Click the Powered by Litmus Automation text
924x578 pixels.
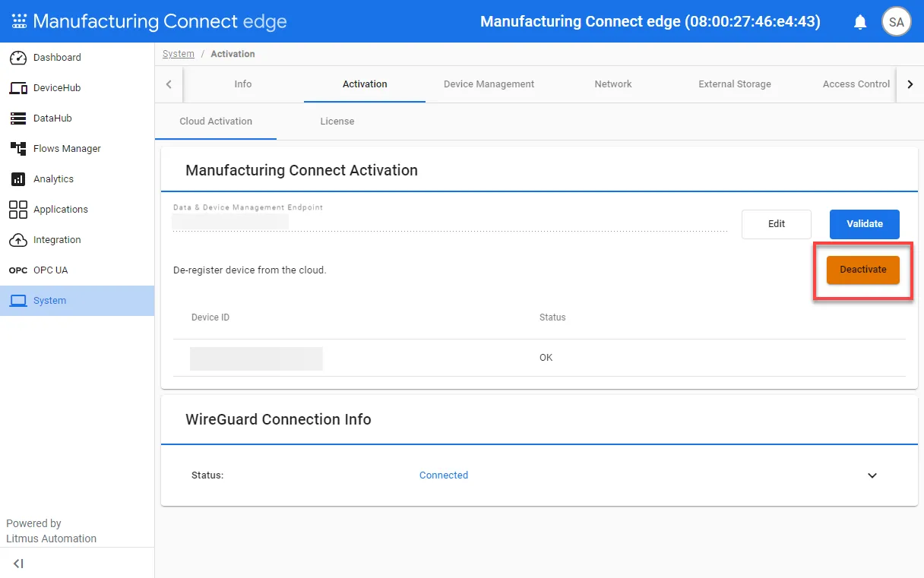tap(52, 531)
